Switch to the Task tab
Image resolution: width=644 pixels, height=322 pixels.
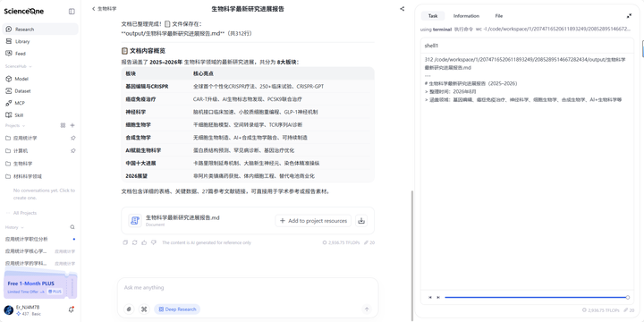pos(433,16)
